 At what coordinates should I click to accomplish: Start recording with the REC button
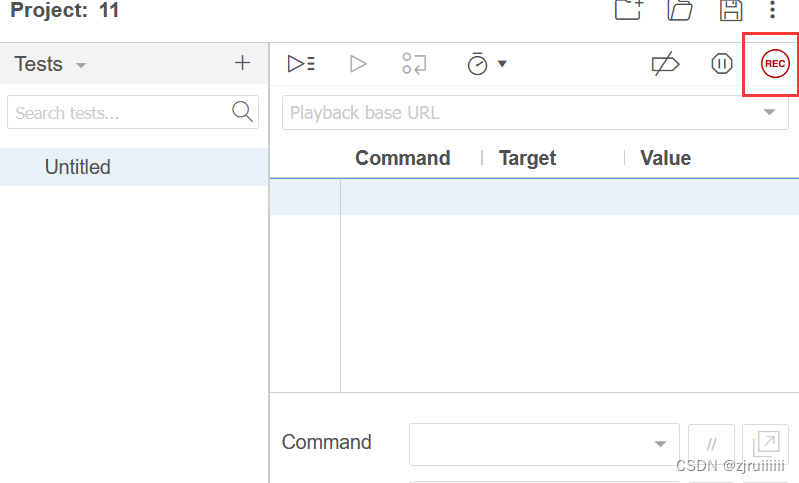775,64
